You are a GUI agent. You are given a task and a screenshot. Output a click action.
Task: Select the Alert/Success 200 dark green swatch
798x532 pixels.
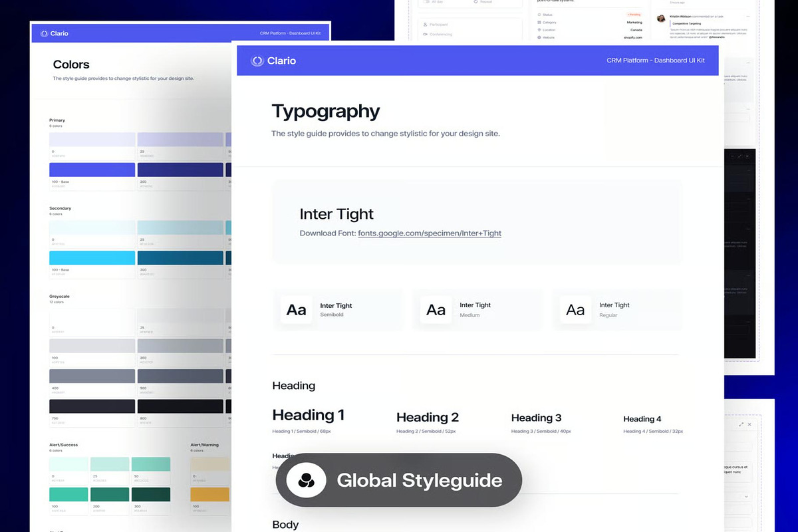tap(110, 495)
